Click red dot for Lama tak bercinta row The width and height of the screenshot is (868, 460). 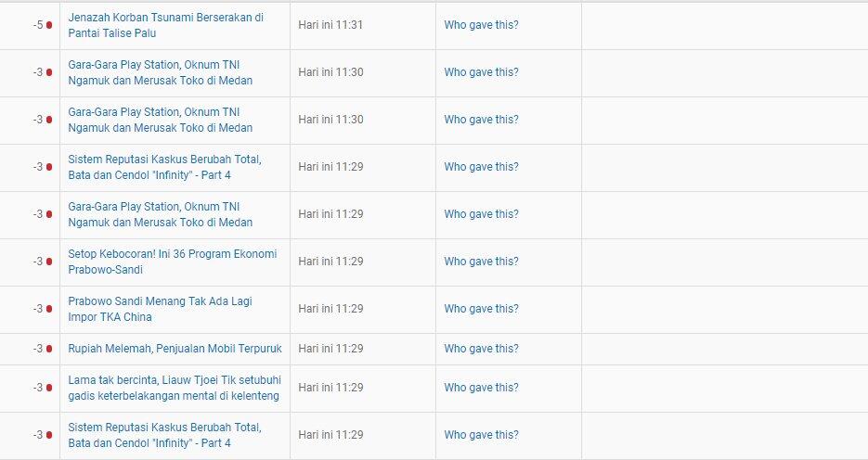pyautogui.click(x=49, y=388)
